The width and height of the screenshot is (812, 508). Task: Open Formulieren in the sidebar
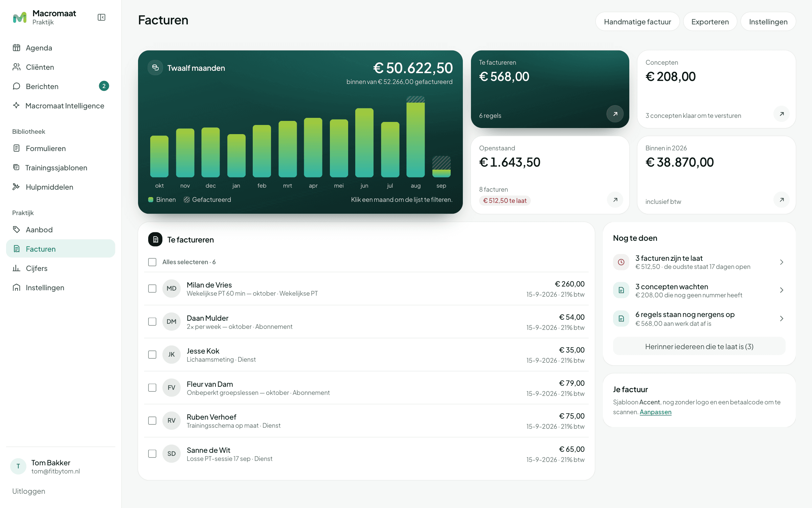coord(61,148)
